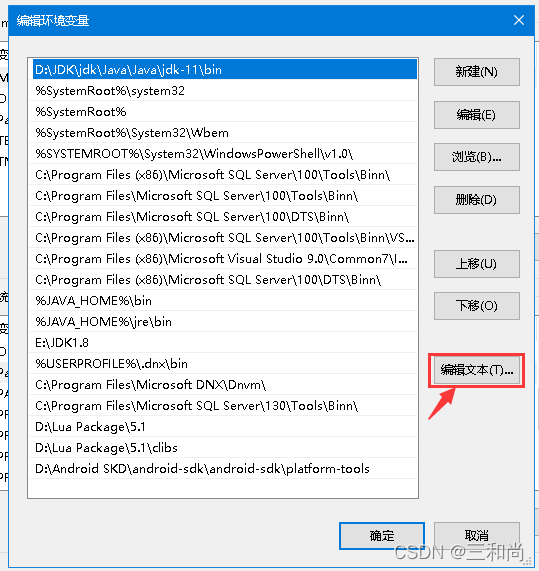Click the 删除(D) delete button
Image resolution: width=539 pixels, height=571 pixels.
[x=476, y=200]
